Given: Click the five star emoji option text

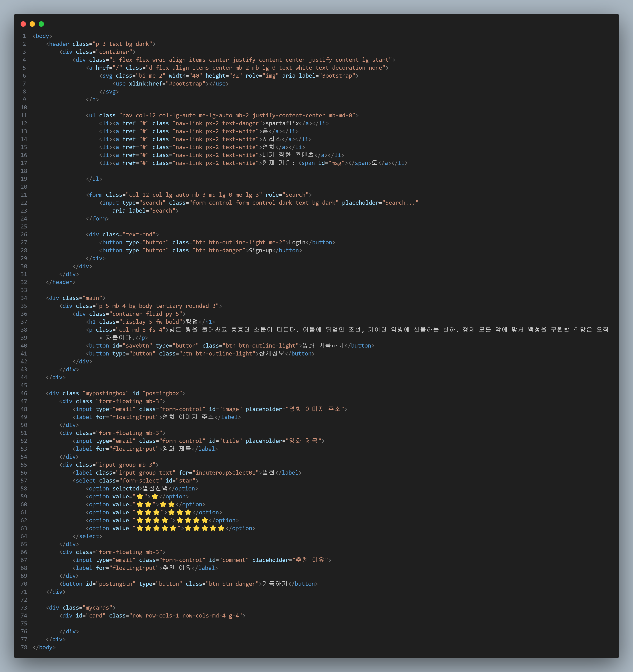Looking at the screenshot, I should [x=204, y=528].
